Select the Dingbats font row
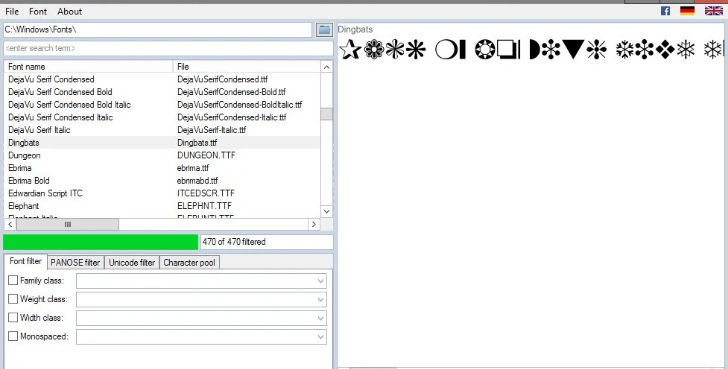This screenshot has height=369, width=728. [x=162, y=142]
